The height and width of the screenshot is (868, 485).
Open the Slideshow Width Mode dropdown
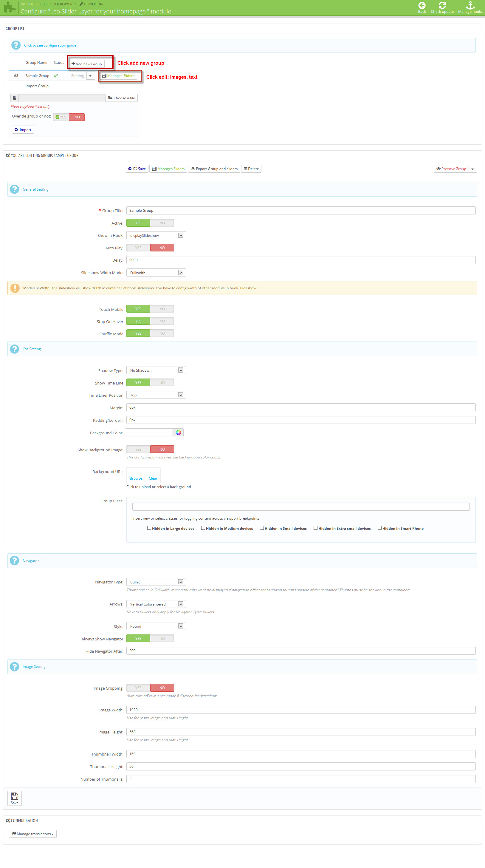point(156,273)
